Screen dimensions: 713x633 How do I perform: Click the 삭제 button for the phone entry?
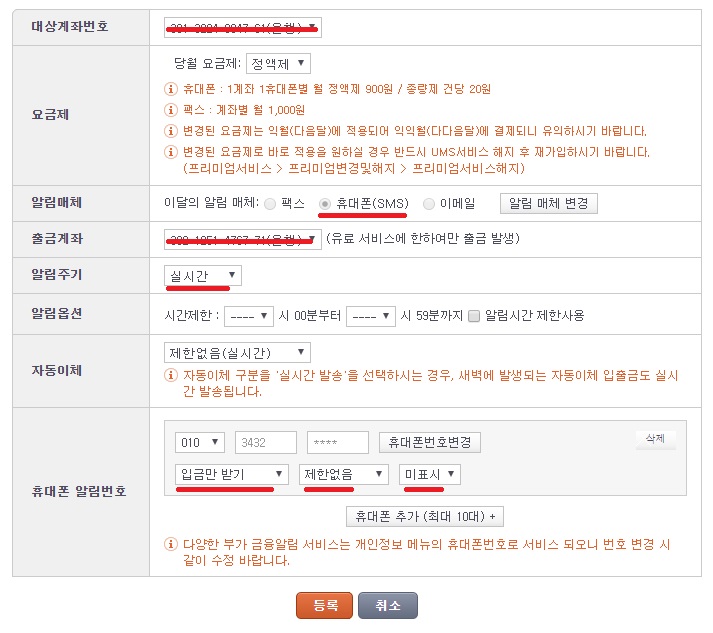pos(655,438)
